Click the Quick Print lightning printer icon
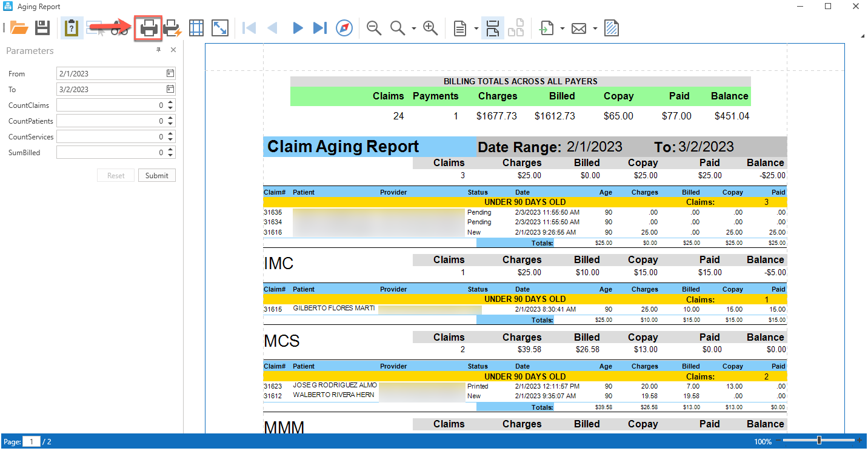 tap(173, 28)
